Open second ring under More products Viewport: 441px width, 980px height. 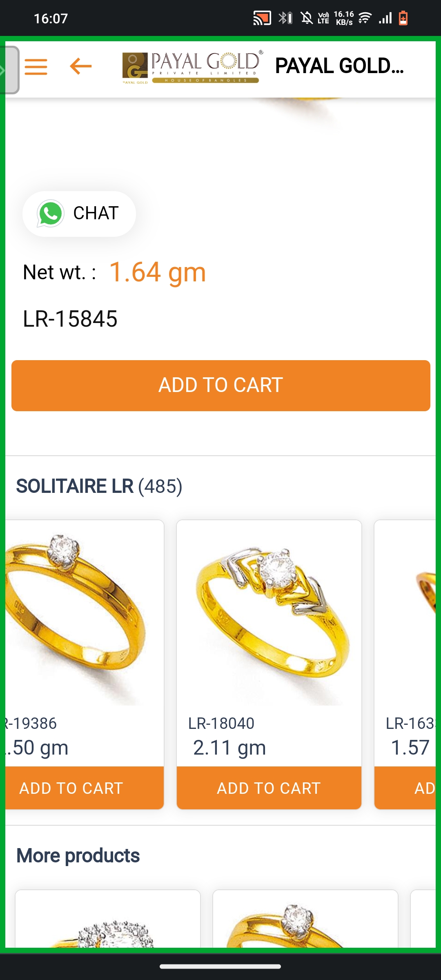pos(305,919)
